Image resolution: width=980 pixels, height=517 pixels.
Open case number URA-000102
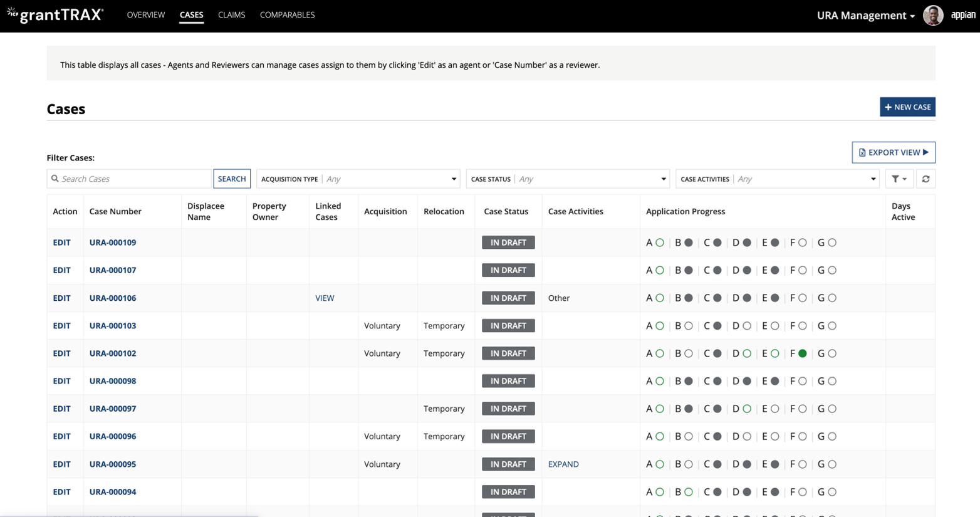pyautogui.click(x=113, y=353)
